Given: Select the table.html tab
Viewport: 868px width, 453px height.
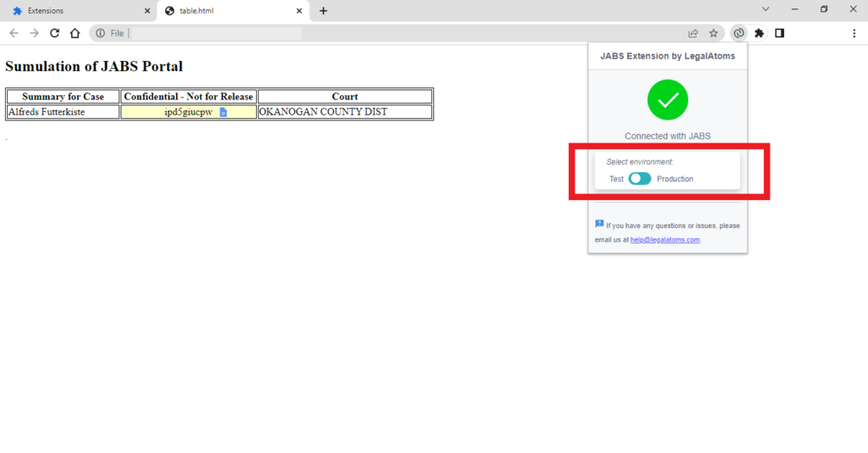Looking at the screenshot, I should click(233, 10).
